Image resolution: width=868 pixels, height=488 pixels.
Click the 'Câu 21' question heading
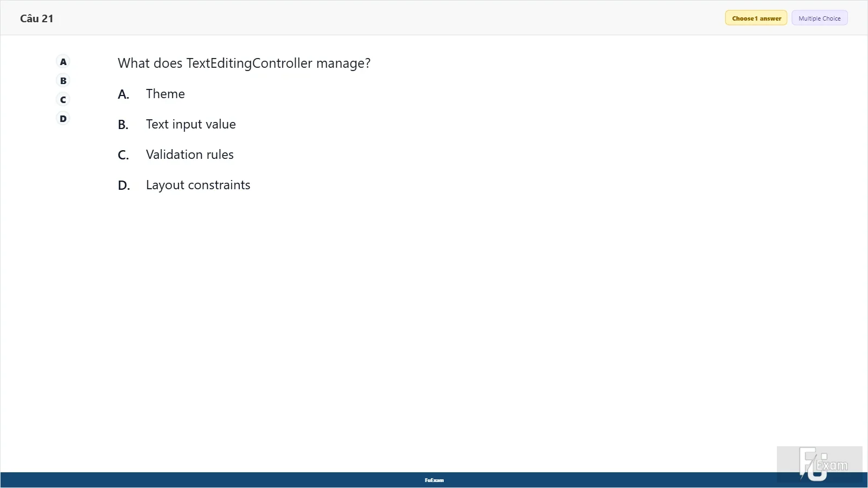(37, 18)
